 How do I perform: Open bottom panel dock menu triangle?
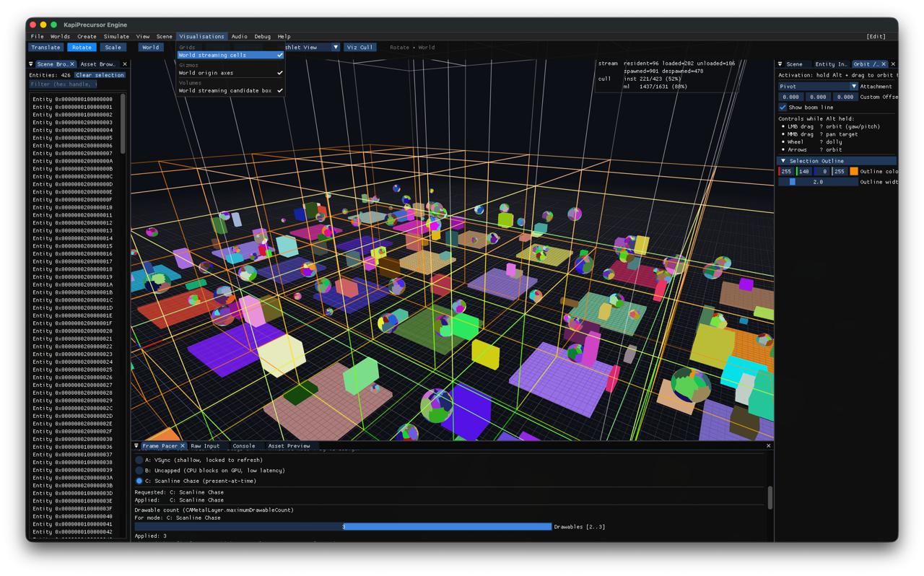click(x=136, y=446)
